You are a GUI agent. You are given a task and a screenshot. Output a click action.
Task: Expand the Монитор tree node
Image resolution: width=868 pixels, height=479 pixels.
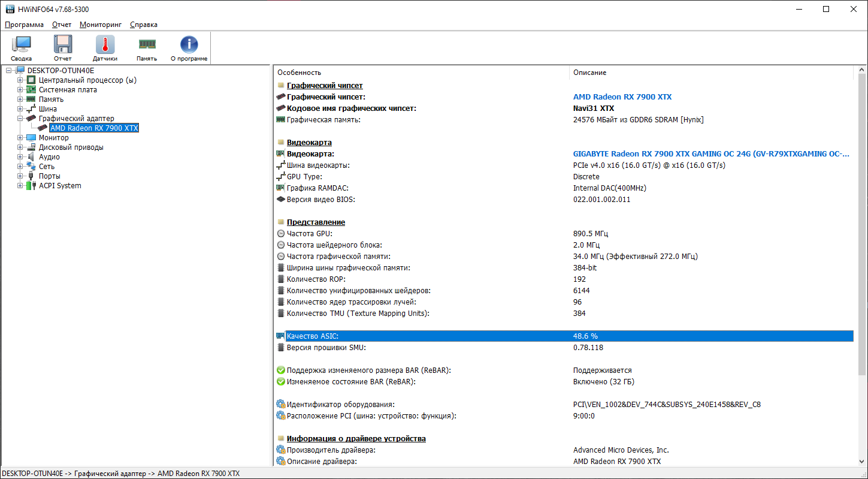(x=20, y=138)
